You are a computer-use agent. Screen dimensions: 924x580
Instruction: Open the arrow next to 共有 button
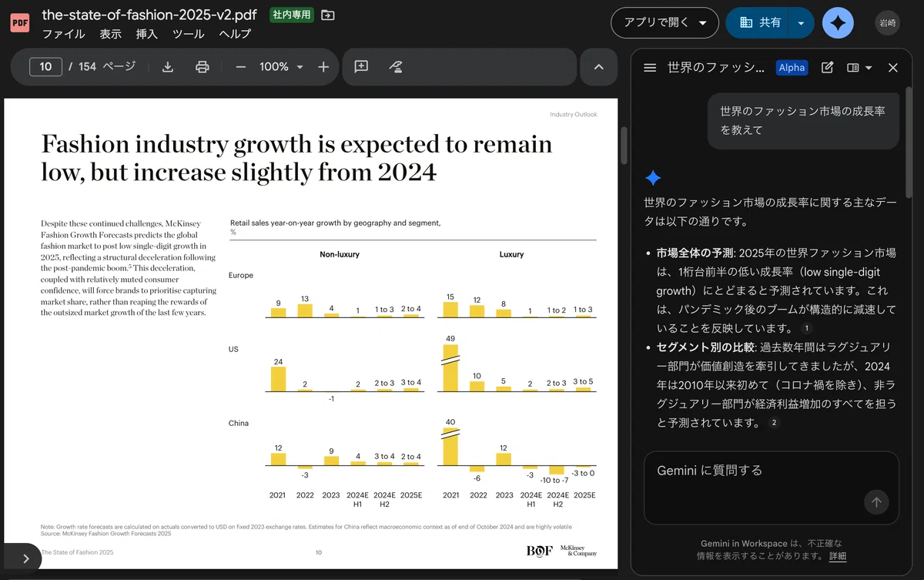click(x=801, y=23)
